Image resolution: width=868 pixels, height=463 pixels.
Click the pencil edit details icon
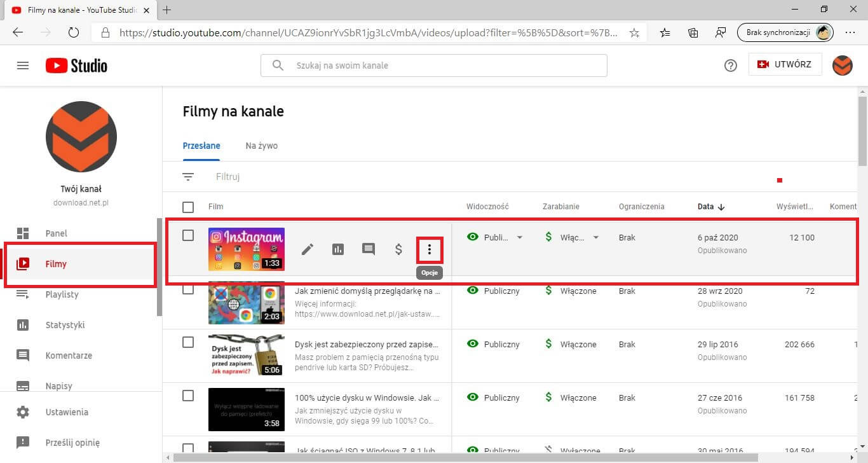click(x=308, y=249)
